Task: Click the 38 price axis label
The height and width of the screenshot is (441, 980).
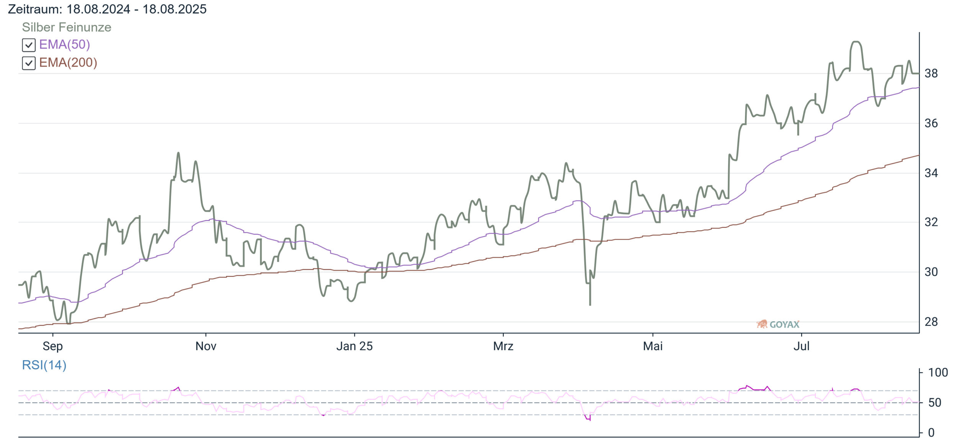Action: click(x=931, y=73)
